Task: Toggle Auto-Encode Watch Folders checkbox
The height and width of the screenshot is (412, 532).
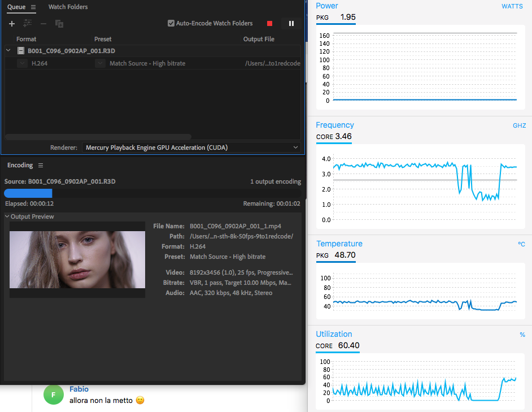Action: coord(171,23)
